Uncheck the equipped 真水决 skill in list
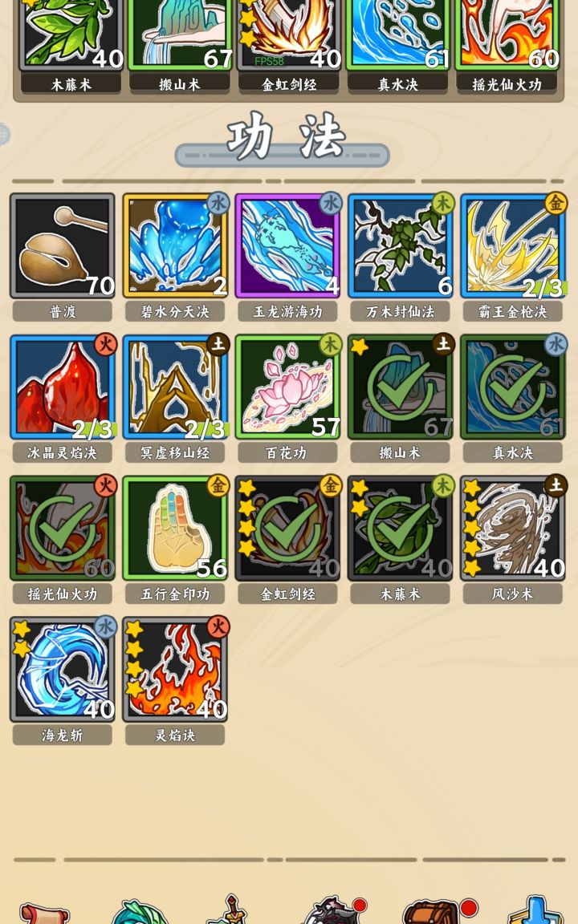Viewport: 578px width, 924px height. 513,387
